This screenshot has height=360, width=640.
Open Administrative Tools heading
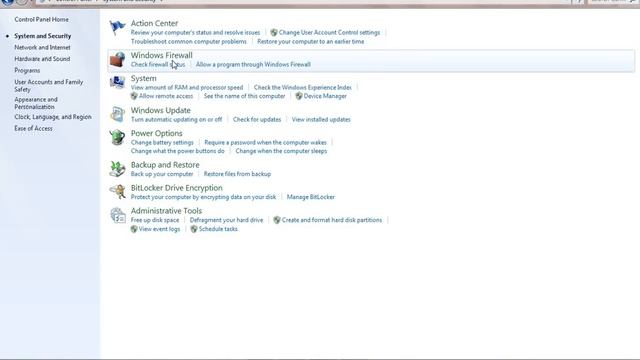click(x=167, y=211)
